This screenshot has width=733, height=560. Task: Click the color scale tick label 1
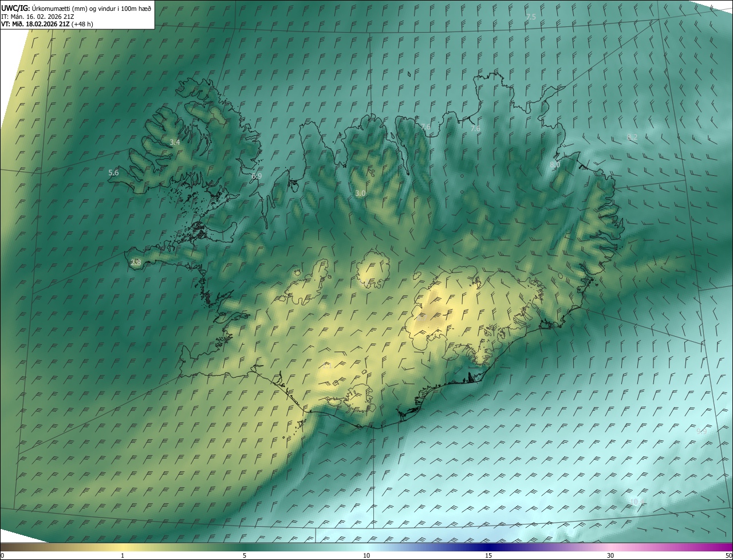(x=123, y=556)
